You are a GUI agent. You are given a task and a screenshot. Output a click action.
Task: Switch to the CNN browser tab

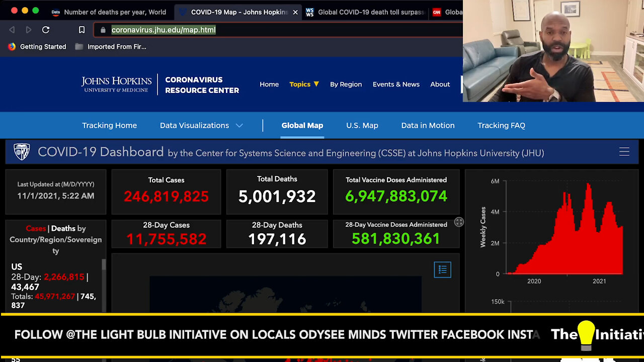pyautogui.click(x=447, y=12)
